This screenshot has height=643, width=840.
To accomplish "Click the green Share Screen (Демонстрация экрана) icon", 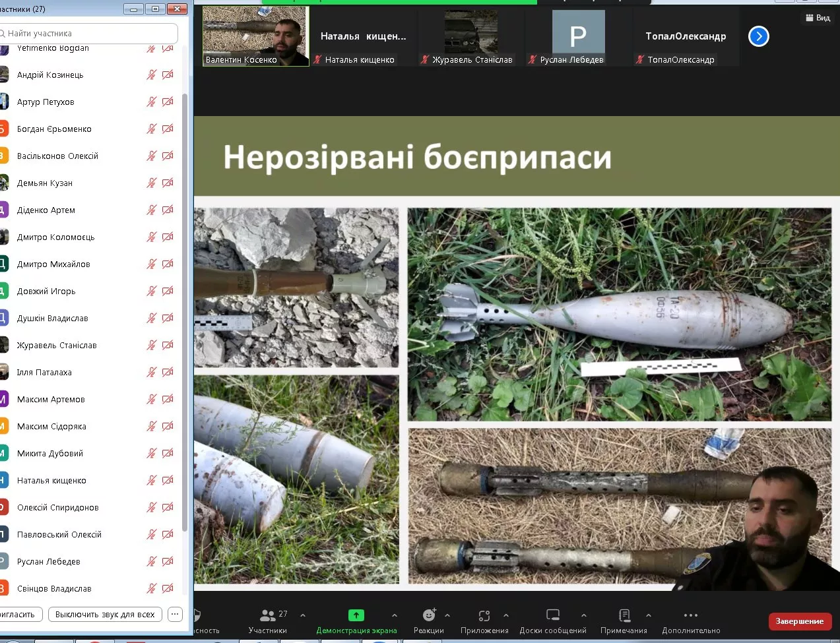I will click(356, 615).
